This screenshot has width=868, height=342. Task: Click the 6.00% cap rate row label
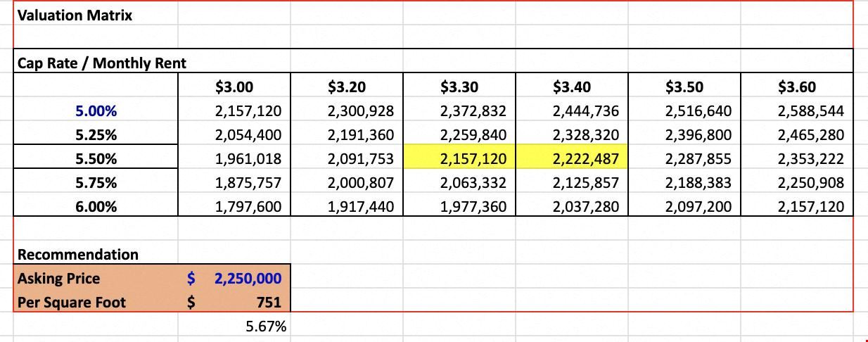96,207
